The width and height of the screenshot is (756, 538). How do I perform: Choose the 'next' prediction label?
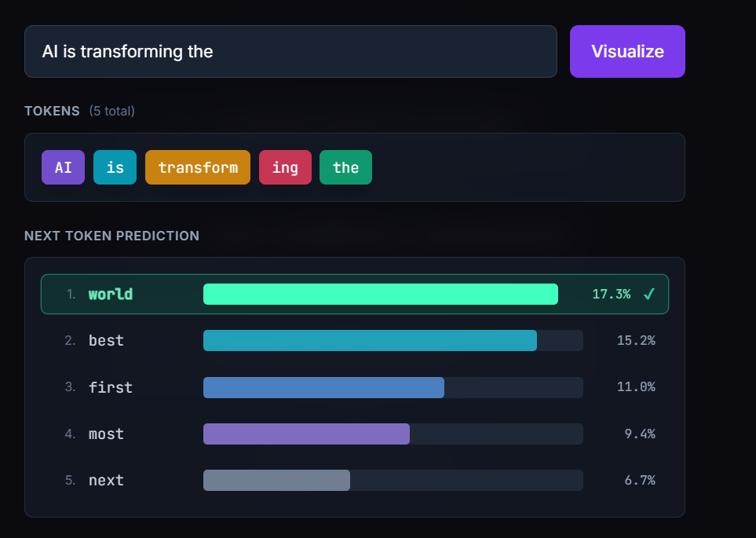tap(106, 481)
